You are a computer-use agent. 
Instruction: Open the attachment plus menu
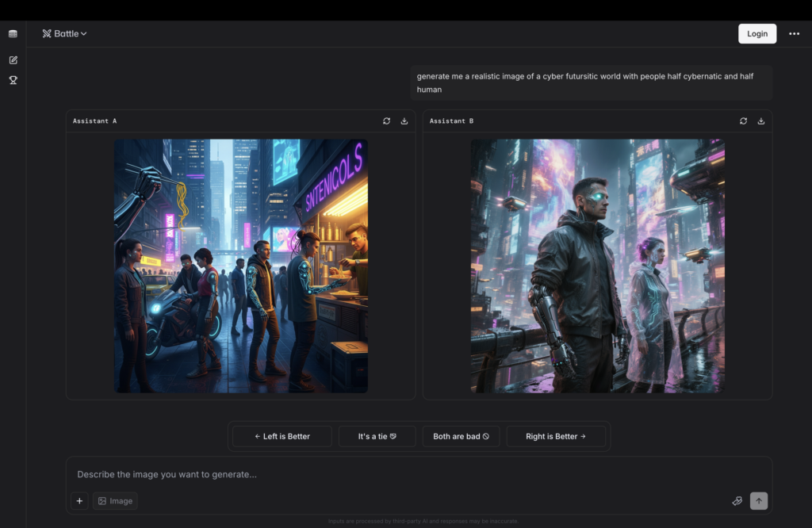point(79,501)
